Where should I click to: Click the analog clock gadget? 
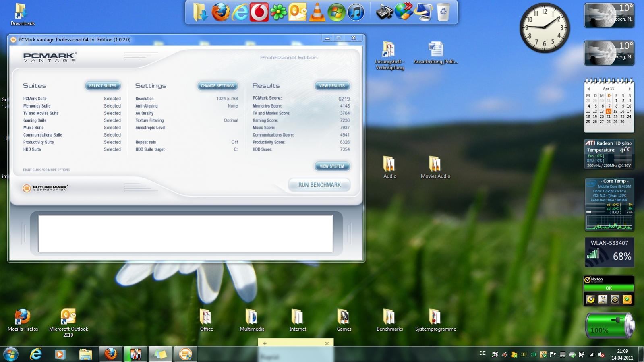(545, 28)
